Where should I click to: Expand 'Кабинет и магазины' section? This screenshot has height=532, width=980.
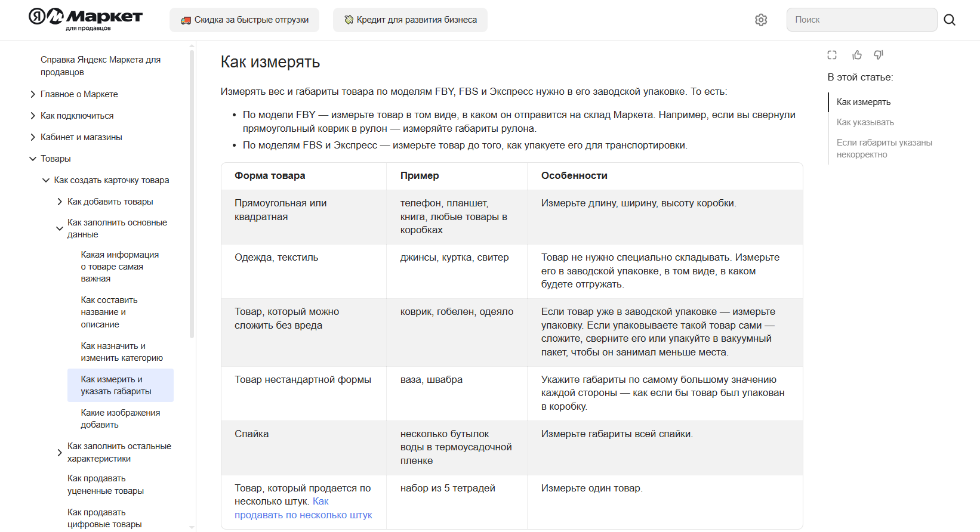33,137
